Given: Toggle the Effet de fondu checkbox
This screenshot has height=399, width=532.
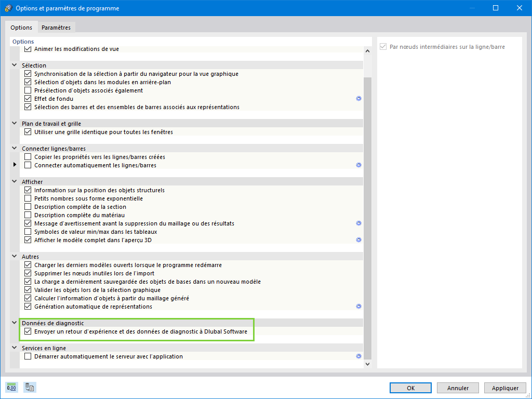Looking at the screenshot, I should pos(28,99).
